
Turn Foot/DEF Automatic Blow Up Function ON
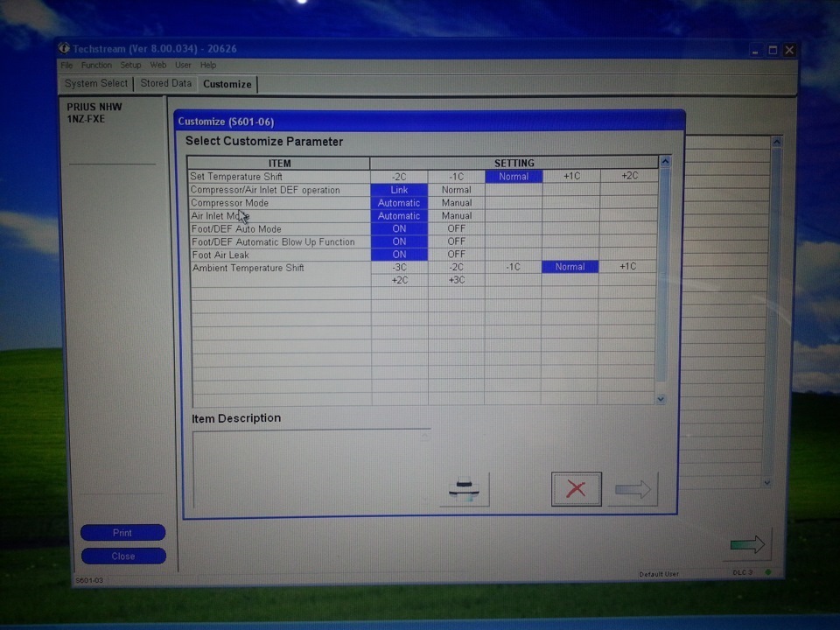coord(399,241)
